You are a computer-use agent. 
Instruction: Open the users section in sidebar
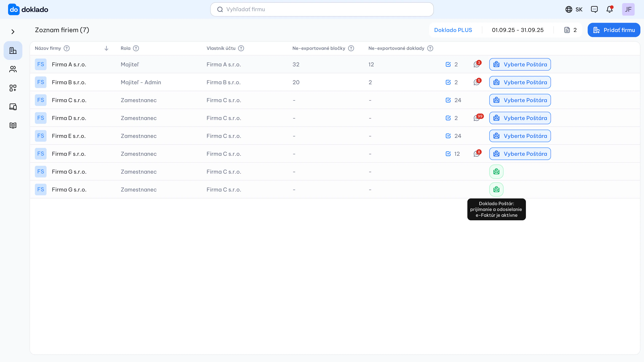pyautogui.click(x=13, y=69)
